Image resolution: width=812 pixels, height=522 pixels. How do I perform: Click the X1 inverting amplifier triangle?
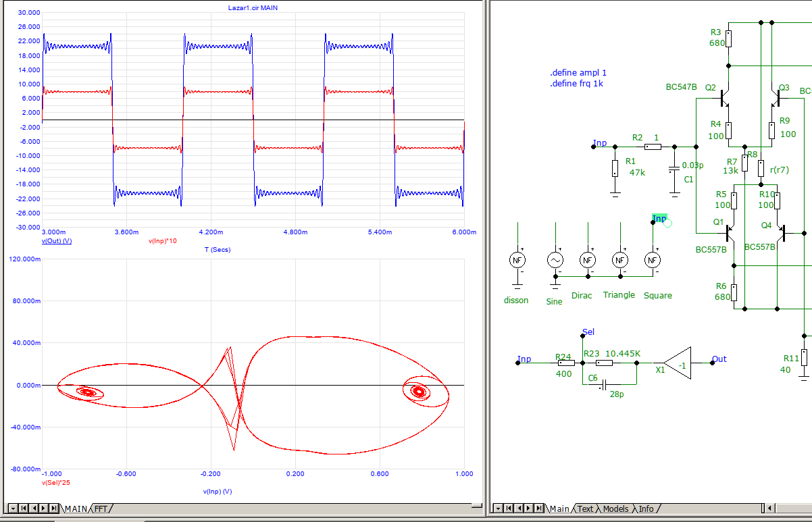[678, 363]
